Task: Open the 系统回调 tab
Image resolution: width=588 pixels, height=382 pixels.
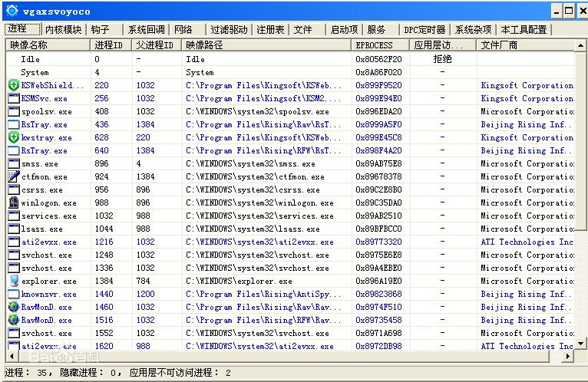Action: pyautogui.click(x=146, y=30)
